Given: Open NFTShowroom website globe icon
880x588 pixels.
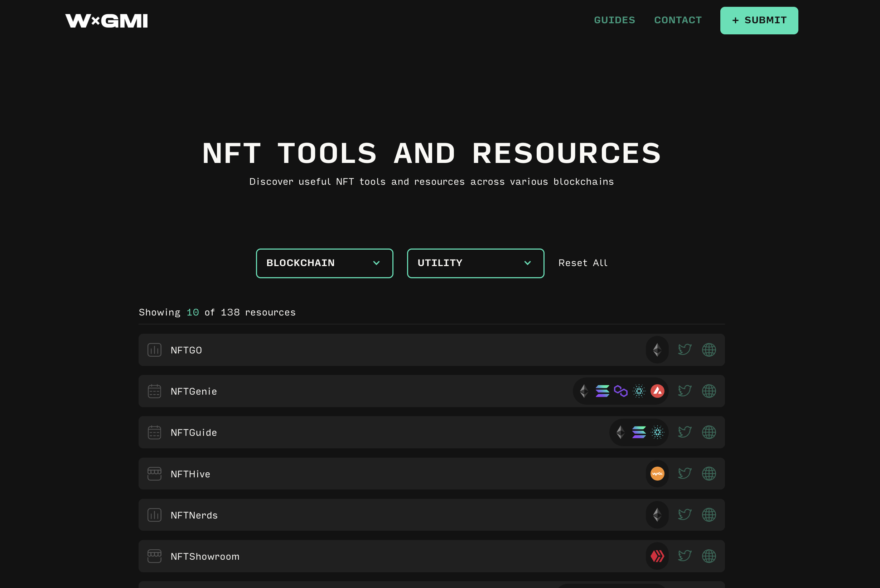Looking at the screenshot, I should click(x=709, y=556).
